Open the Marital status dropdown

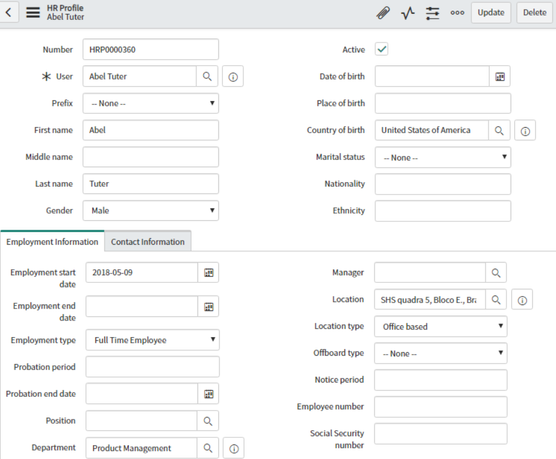tap(443, 157)
